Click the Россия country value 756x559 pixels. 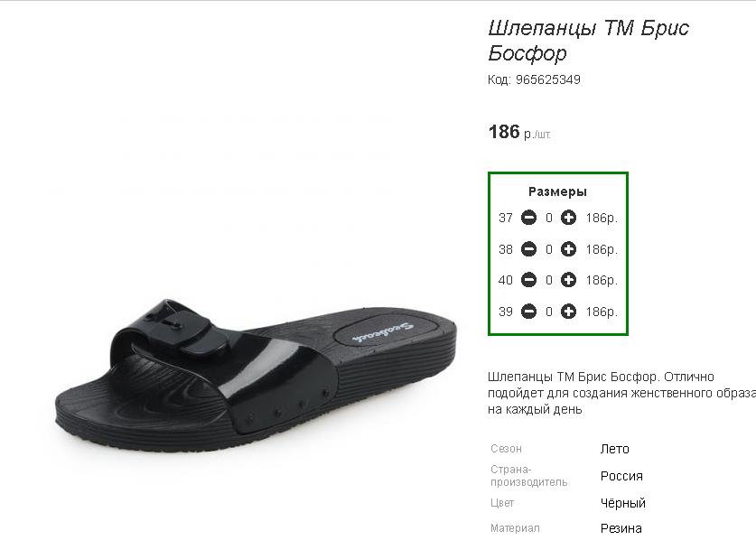621,476
